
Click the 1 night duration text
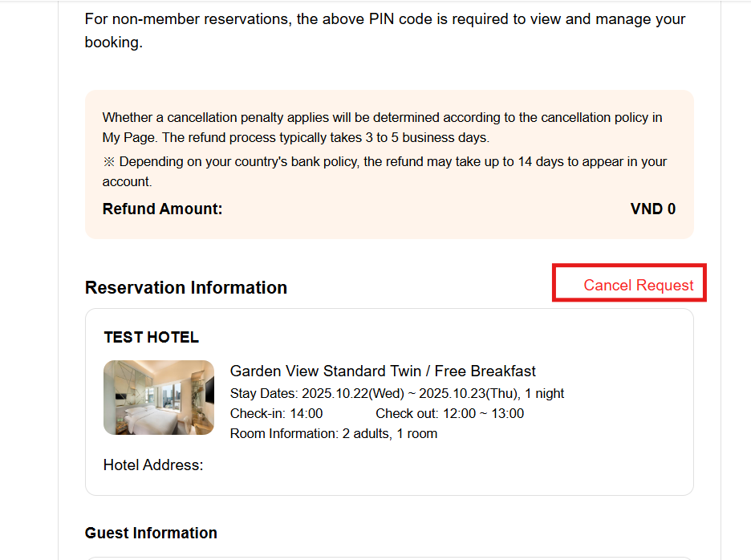click(544, 393)
